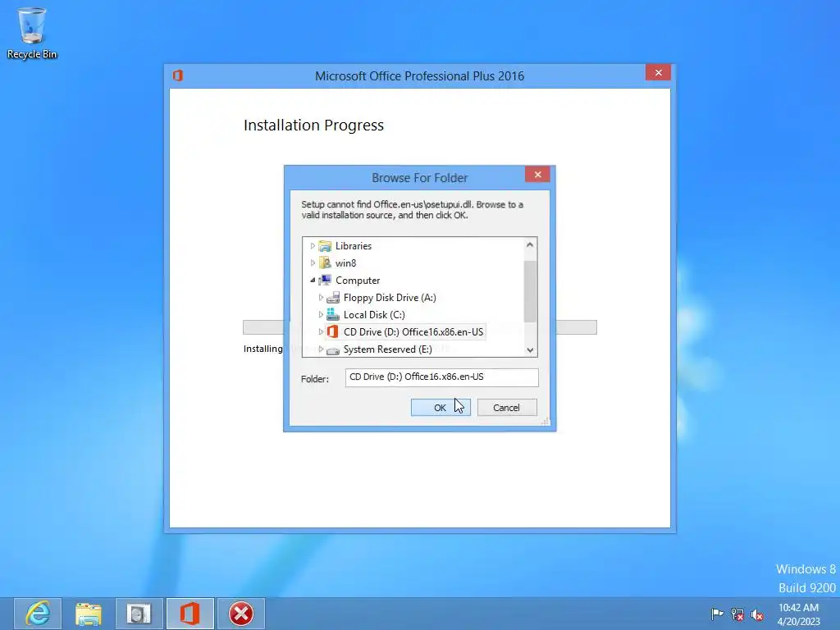Select the win8 user folder icon
This screenshot has height=630, width=840.
tap(325, 263)
